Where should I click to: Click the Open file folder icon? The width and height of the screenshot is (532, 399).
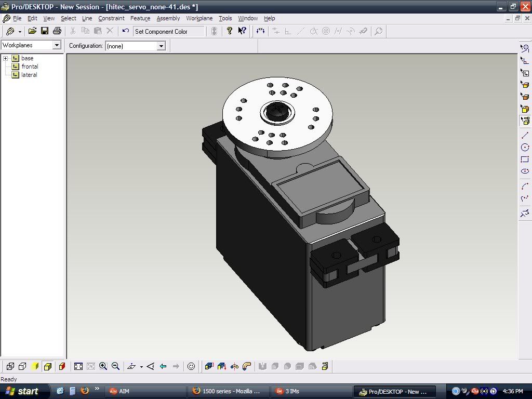click(32, 31)
